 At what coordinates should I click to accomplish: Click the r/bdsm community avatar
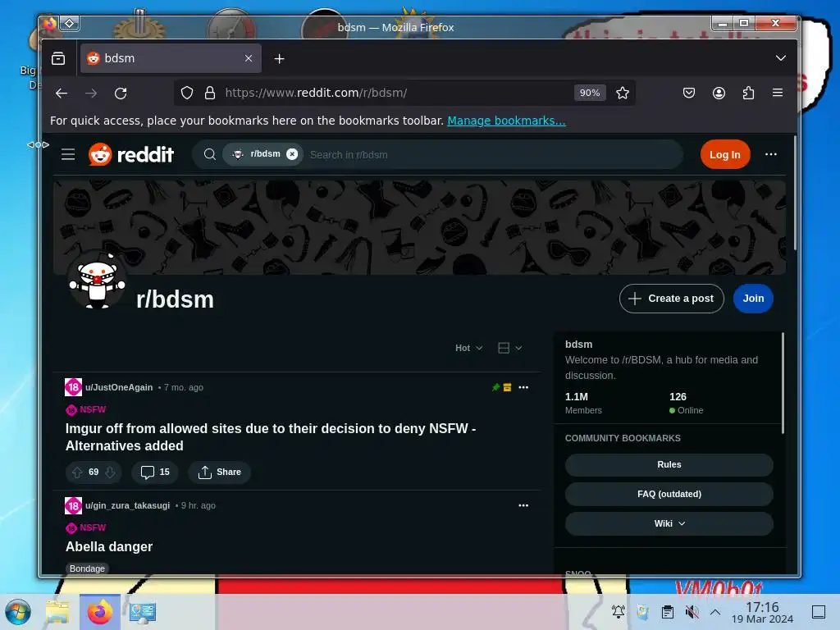pos(97,281)
